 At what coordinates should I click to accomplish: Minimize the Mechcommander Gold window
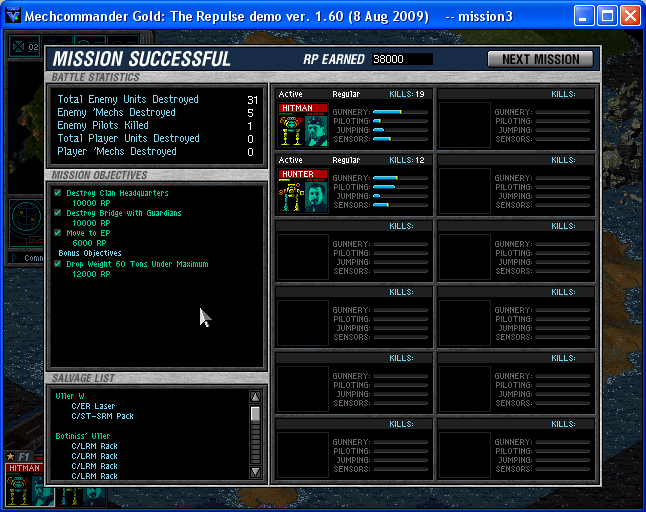584,16
